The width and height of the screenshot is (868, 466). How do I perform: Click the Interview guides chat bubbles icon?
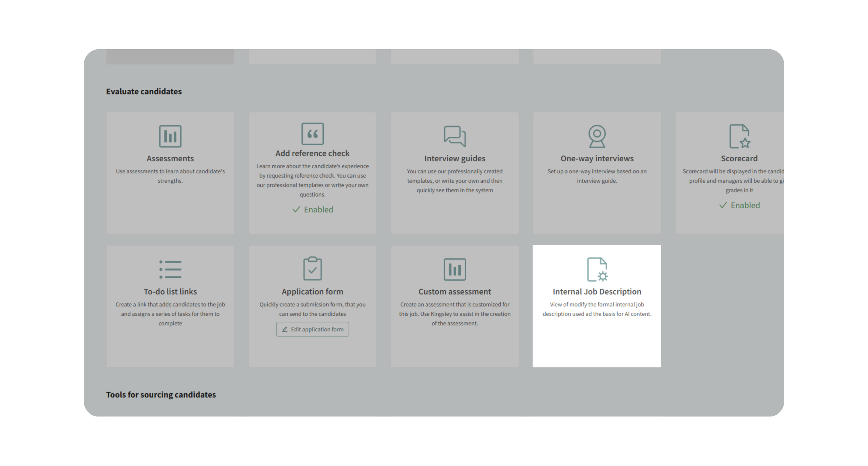[x=455, y=136]
